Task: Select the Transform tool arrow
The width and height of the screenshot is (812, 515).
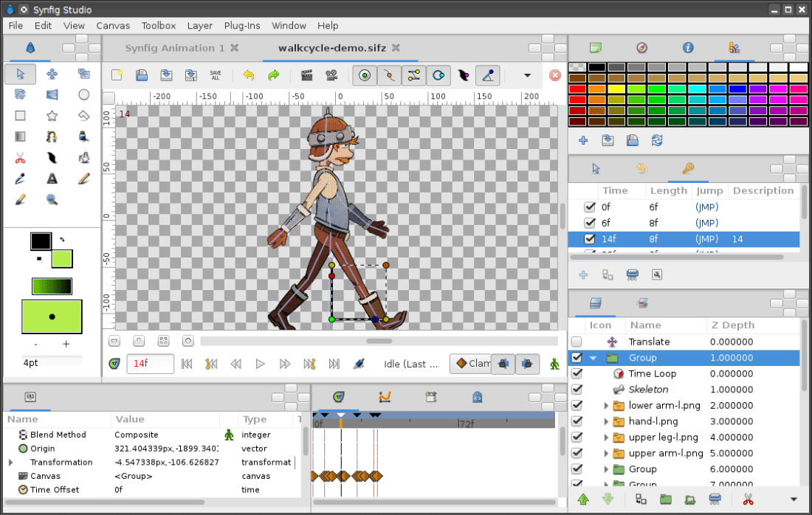Action: pyautogui.click(x=20, y=74)
